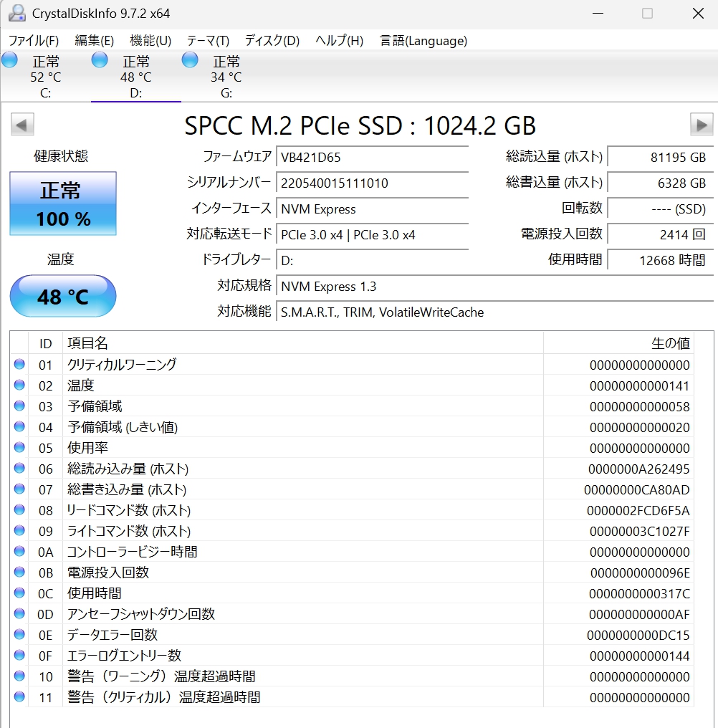718x728 pixels.
Task: Expand the 言語(Language) menu
Action: click(x=423, y=41)
